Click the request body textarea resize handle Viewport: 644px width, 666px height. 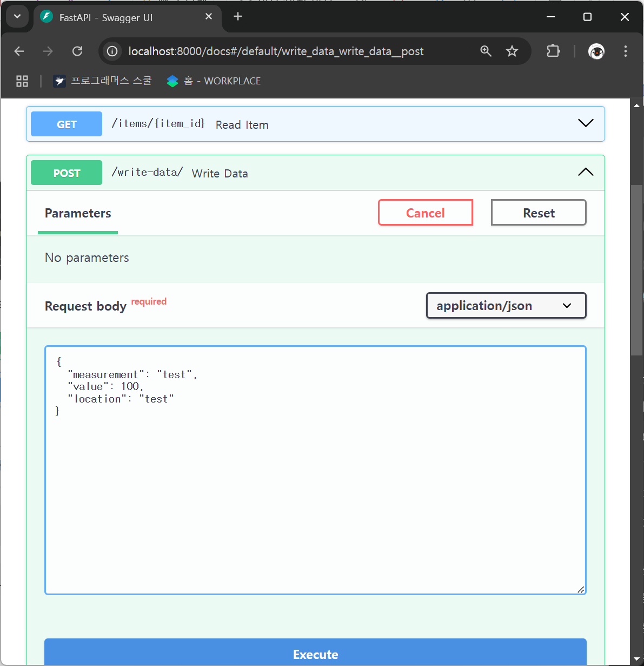[581, 589]
